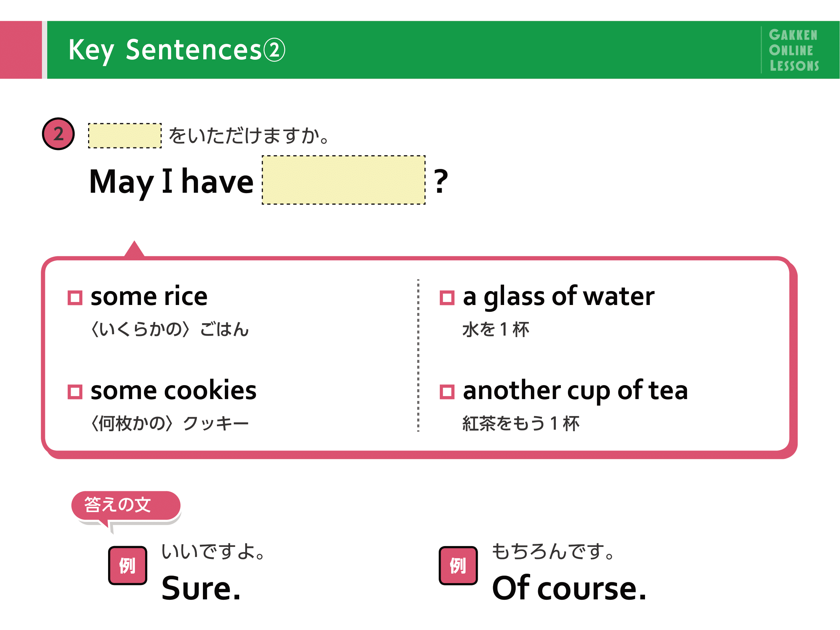Click the red 例 badge beside Sure.
The image size is (840, 630).
point(128,565)
